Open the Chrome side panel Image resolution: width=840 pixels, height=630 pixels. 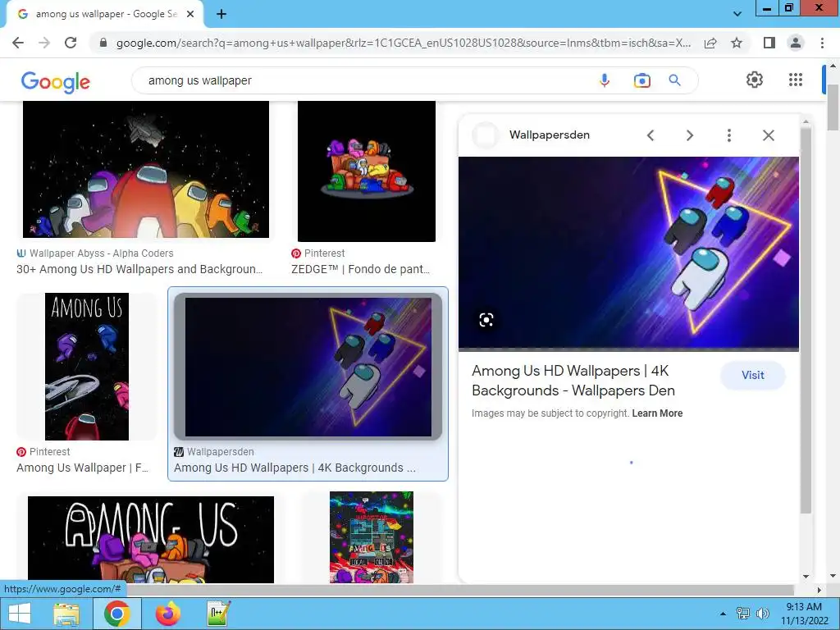click(769, 43)
